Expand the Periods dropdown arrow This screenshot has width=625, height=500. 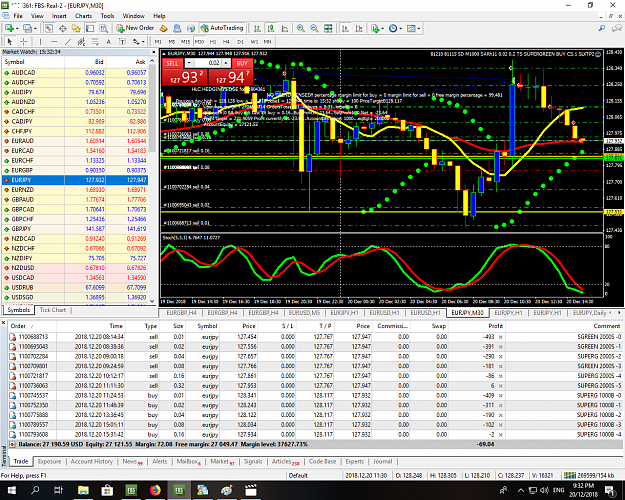(401, 29)
